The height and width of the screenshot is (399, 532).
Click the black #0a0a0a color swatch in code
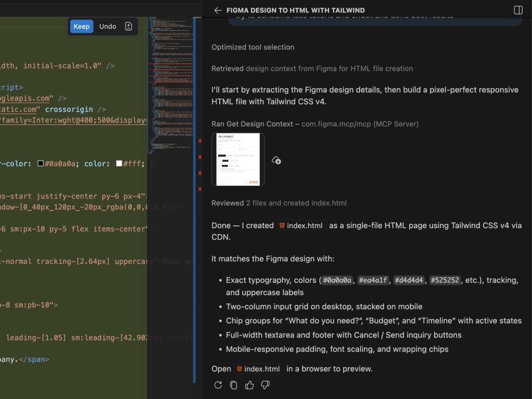tap(41, 163)
